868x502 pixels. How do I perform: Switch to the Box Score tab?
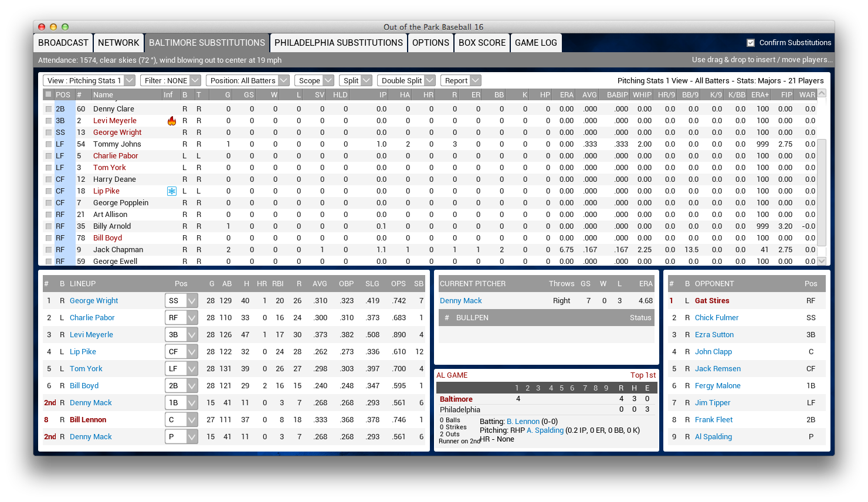click(482, 43)
